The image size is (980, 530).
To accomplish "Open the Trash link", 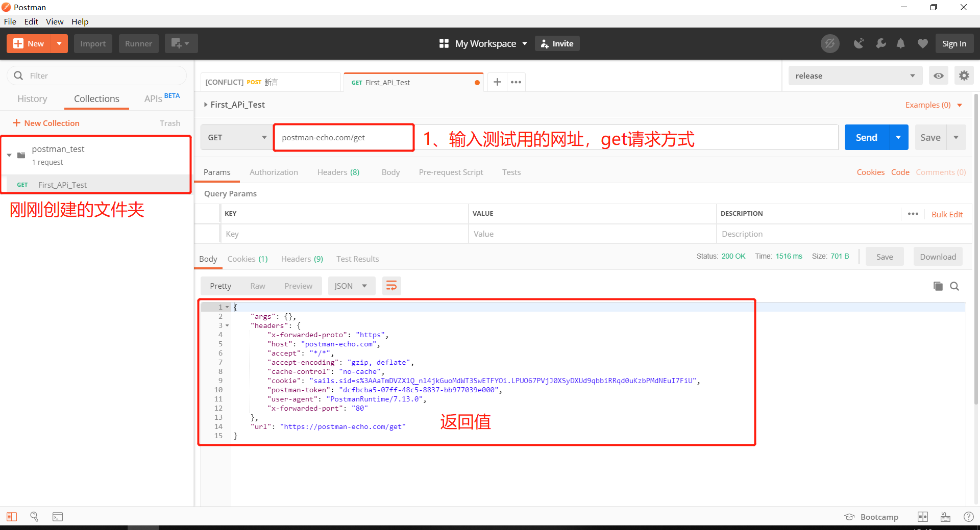I will coord(170,123).
